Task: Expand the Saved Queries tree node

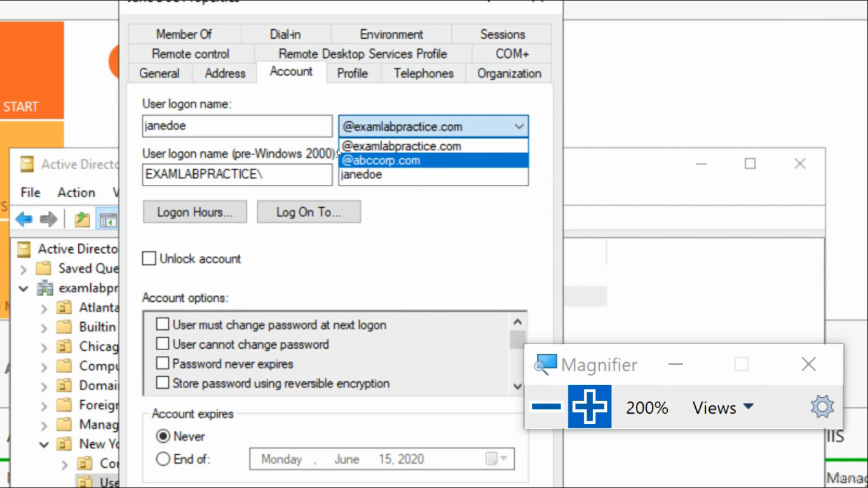Action: pos(24,269)
